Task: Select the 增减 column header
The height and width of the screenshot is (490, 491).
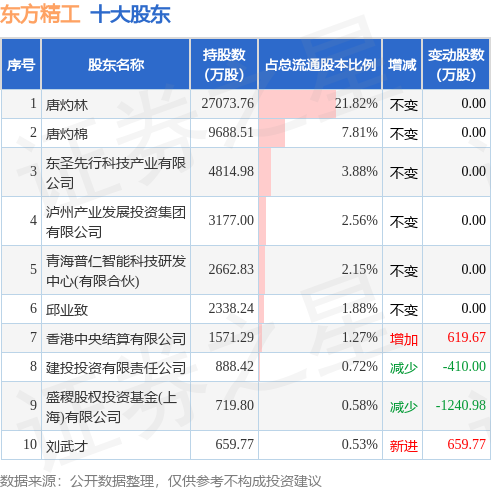Action: (402, 64)
